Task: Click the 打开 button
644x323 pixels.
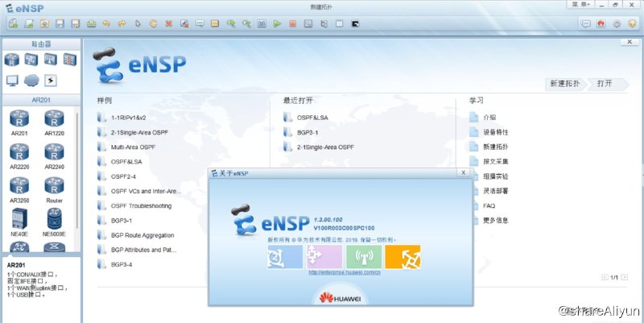Action: click(605, 83)
